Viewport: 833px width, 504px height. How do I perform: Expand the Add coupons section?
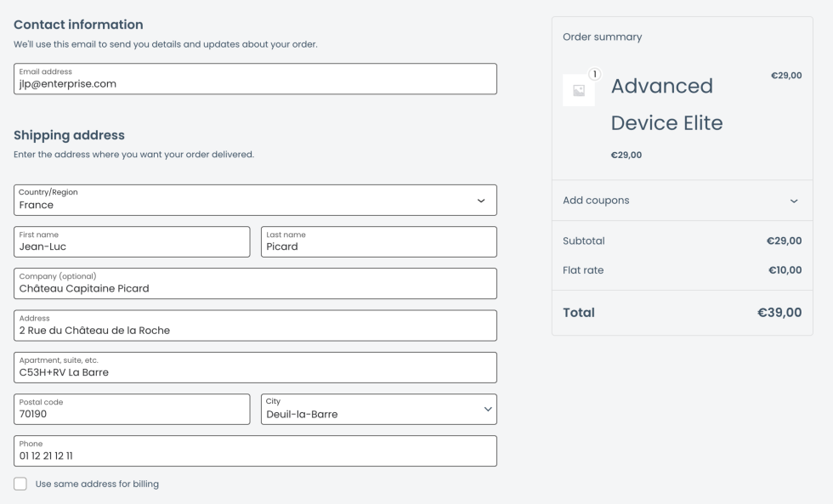682,201
